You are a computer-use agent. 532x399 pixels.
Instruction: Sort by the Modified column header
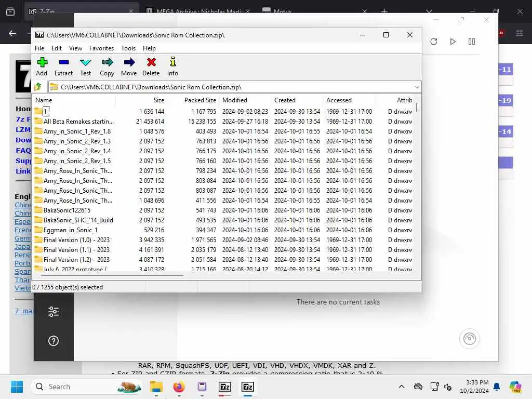point(245,100)
